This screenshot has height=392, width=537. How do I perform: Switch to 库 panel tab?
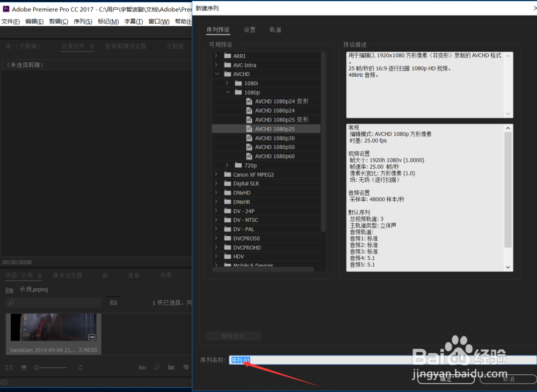coord(105,275)
